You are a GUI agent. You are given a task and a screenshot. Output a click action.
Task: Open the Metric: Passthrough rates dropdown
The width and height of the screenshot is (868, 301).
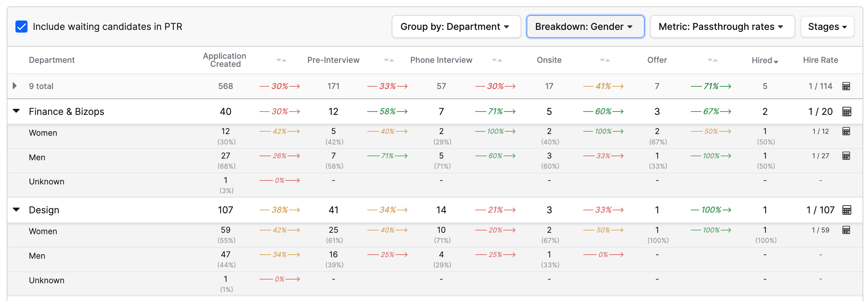tap(722, 27)
